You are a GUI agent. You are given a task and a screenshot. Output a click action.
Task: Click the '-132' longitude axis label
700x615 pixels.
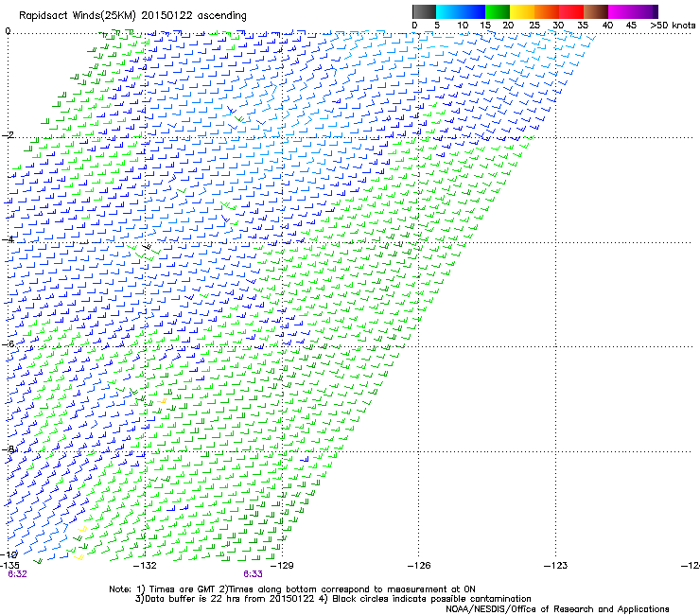tap(146, 566)
